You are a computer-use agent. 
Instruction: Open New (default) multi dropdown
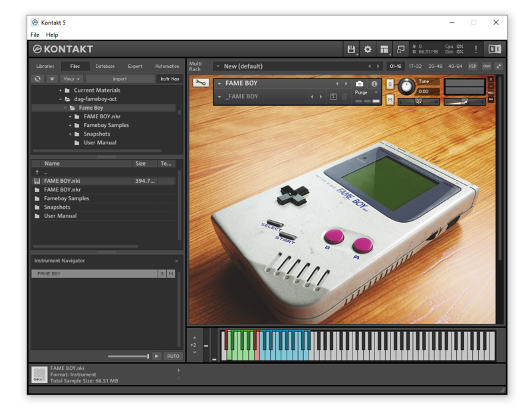(x=218, y=67)
